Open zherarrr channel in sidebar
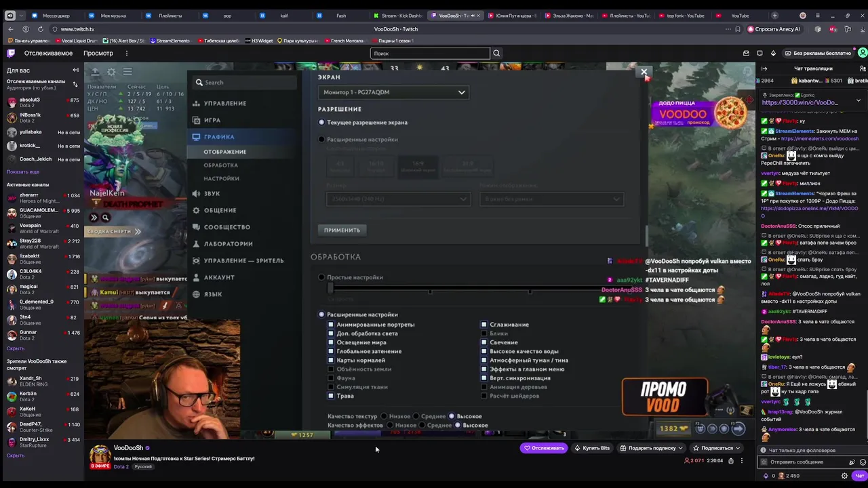This screenshot has height=488, width=868. 42,198
